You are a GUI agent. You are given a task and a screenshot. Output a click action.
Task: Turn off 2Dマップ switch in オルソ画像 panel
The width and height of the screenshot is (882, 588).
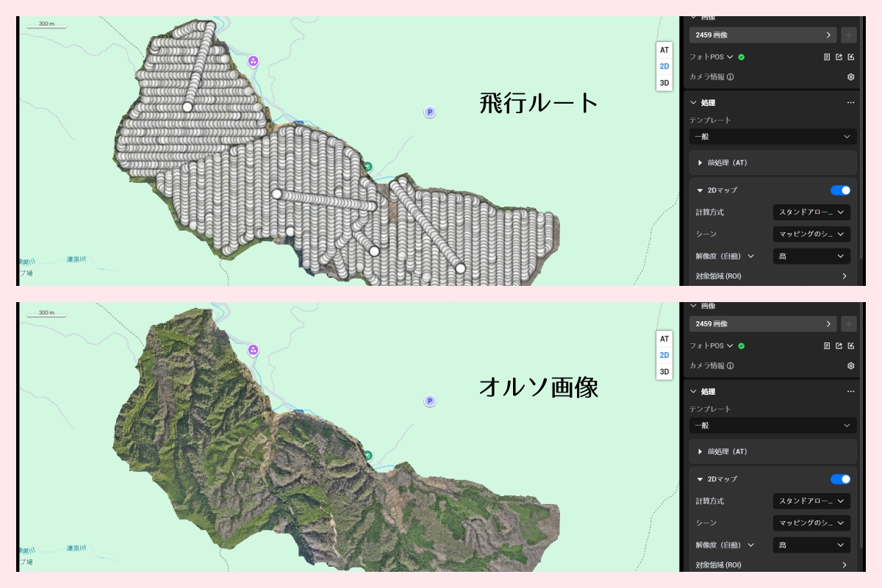point(840,479)
